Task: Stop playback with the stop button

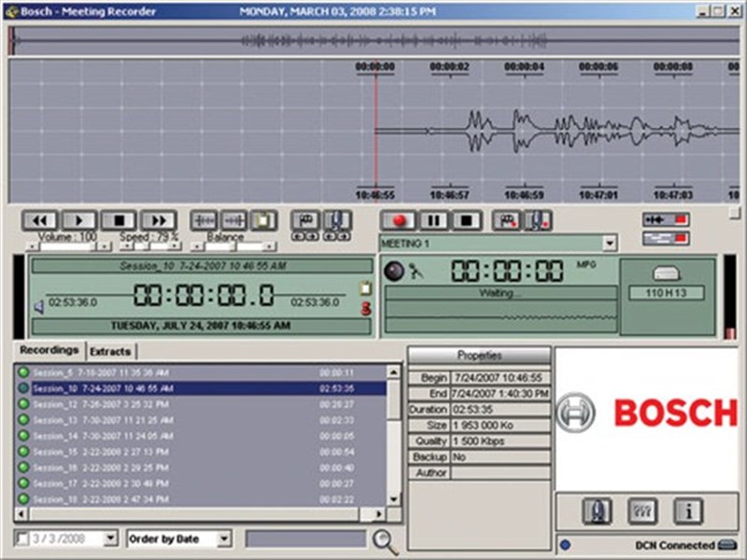Action: [x=121, y=220]
